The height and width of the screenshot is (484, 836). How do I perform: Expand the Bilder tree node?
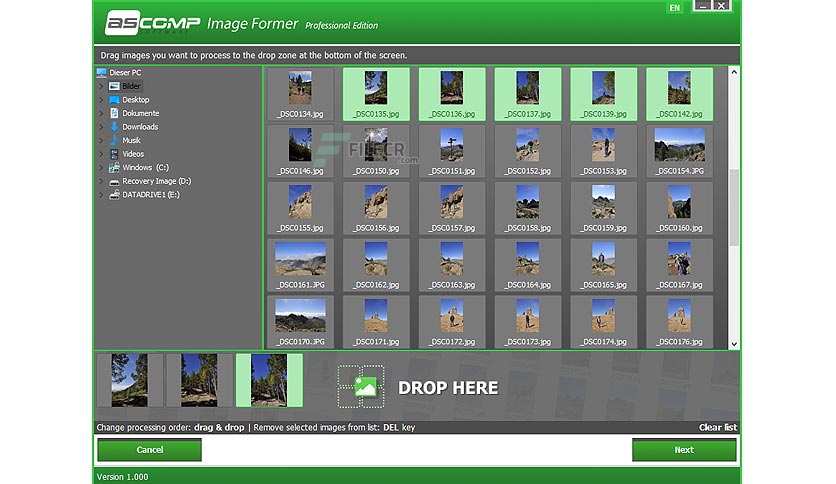click(101, 86)
